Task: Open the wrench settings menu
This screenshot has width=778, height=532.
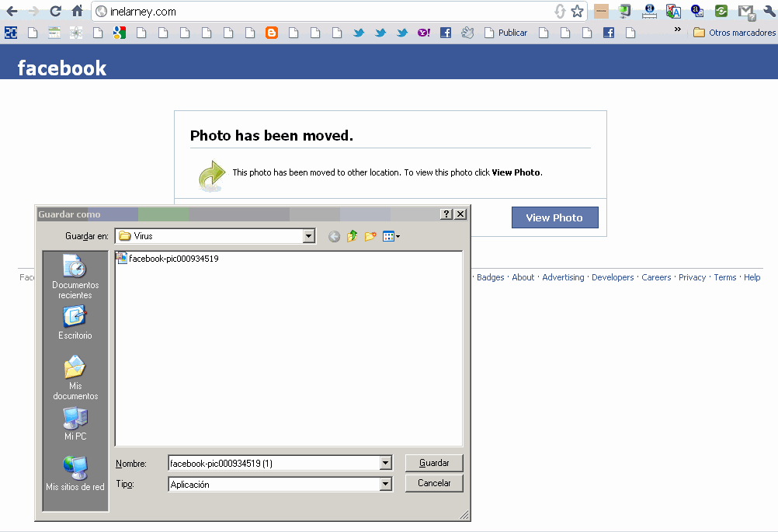Action: click(770, 11)
